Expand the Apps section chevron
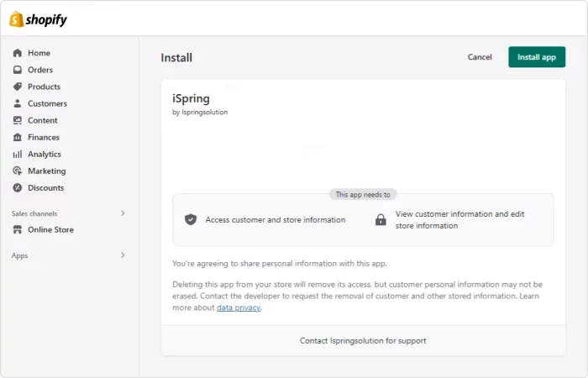The width and height of the screenshot is (588, 378). click(123, 255)
